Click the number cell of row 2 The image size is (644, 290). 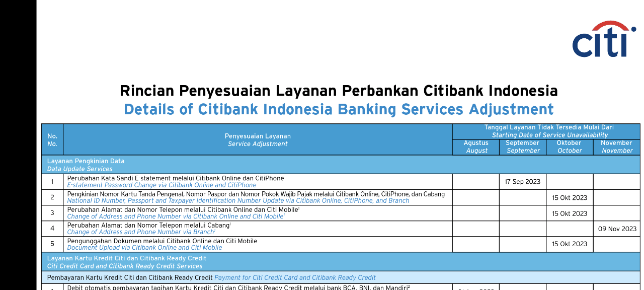[x=52, y=197]
